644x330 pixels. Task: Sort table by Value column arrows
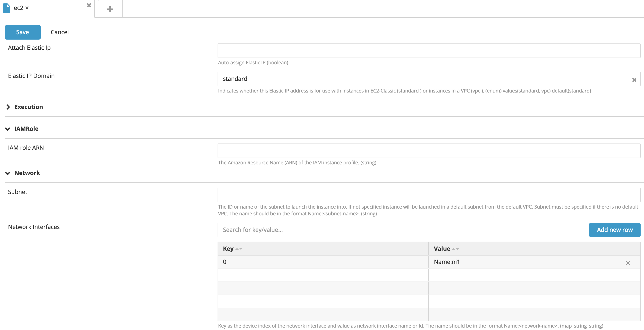(456, 249)
